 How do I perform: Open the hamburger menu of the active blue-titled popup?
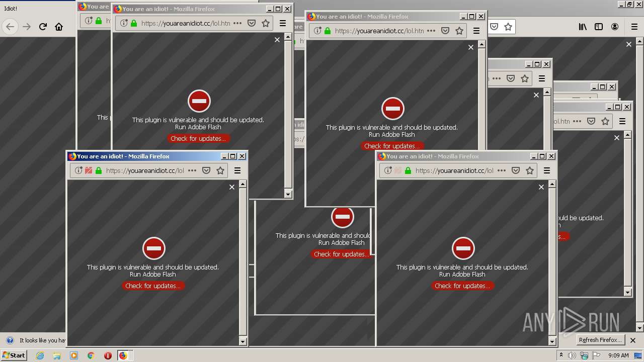[x=237, y=170]
